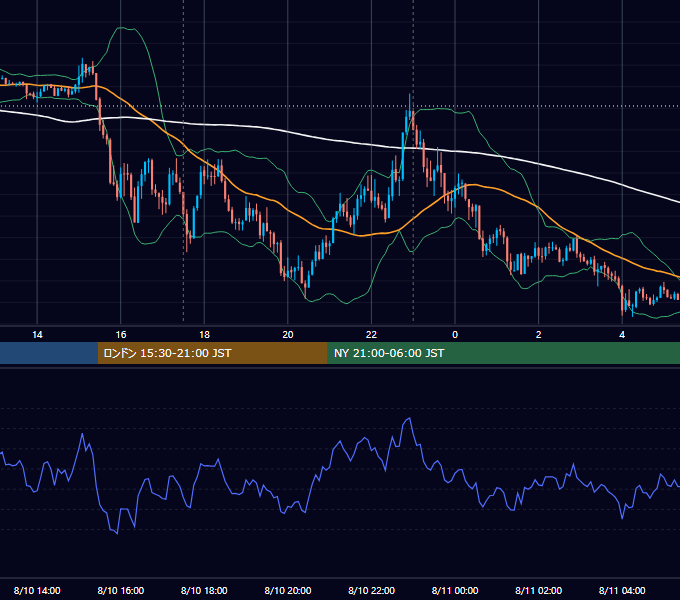Click the hour label 0 on price chart axis

(455, 335)
